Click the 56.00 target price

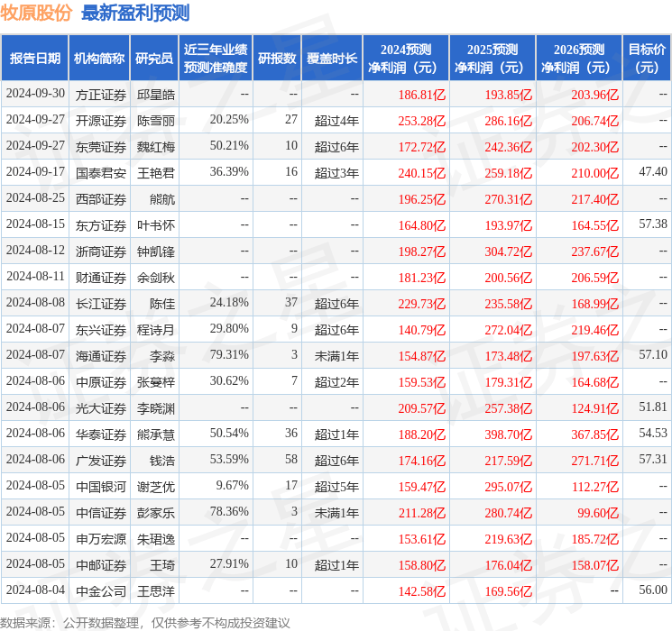[653, 590]
